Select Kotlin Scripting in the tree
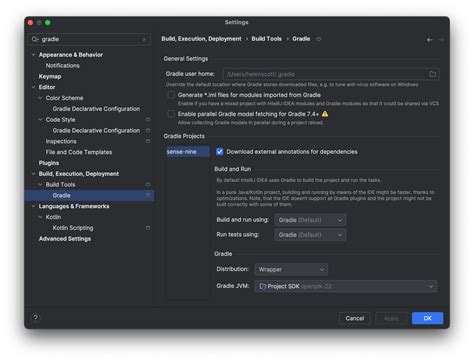This screenshot has width=474, height=361. pyautogui.click(x=73, y=228)
